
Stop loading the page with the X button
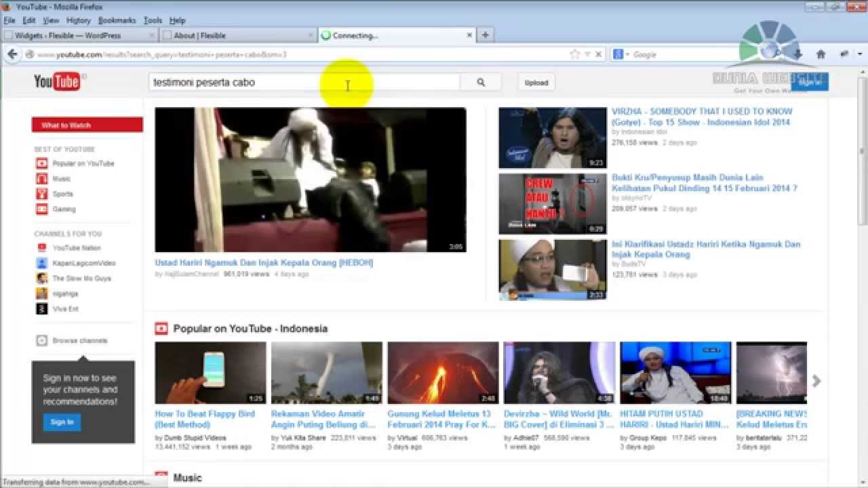[x=598, y=54]
